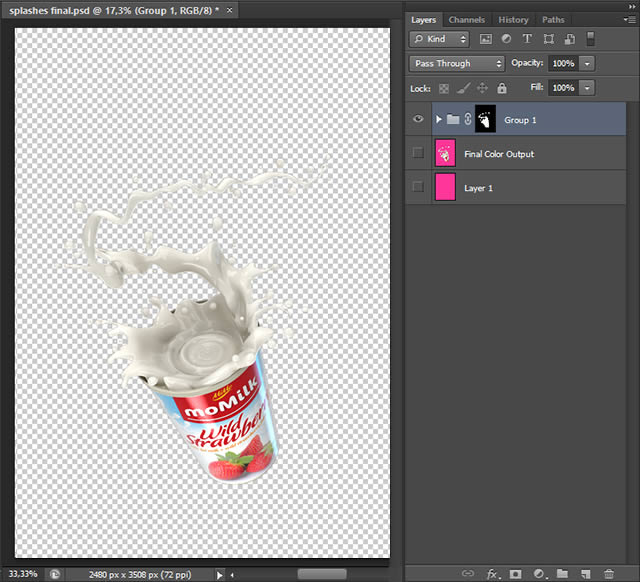Open the Layers panel flyout menu
The image size is (640, 582).
pyautogui.click(x=629, y=20)
